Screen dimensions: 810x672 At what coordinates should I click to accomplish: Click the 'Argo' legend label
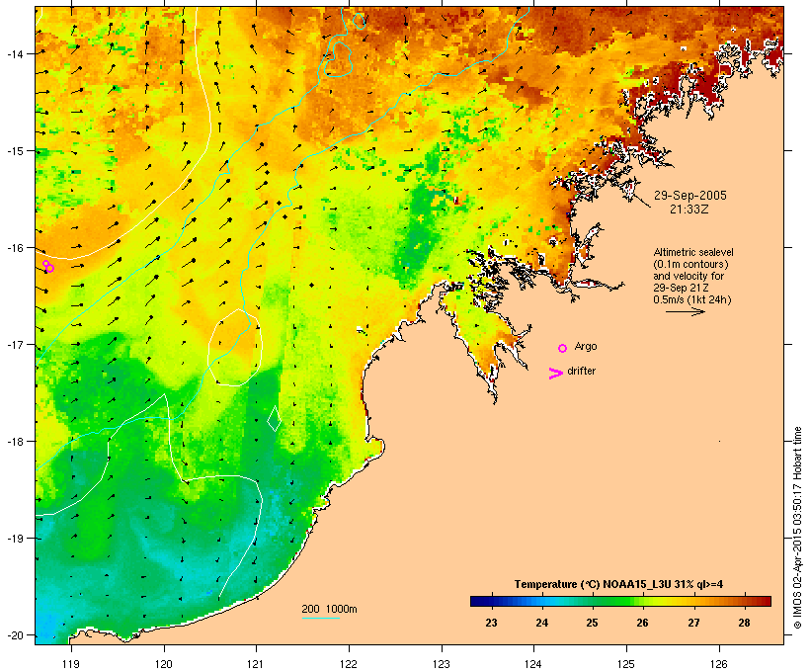[x=586, y=346]
